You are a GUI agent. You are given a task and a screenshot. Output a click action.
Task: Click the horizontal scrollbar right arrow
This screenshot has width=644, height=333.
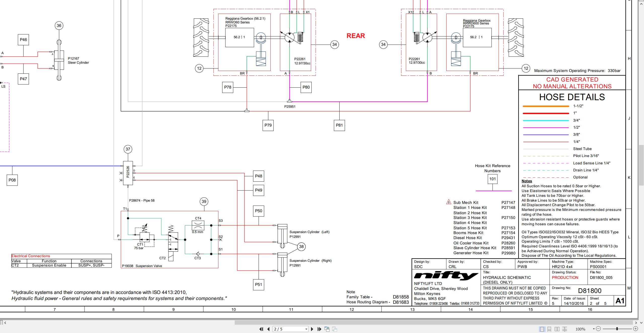click(636, 322)
